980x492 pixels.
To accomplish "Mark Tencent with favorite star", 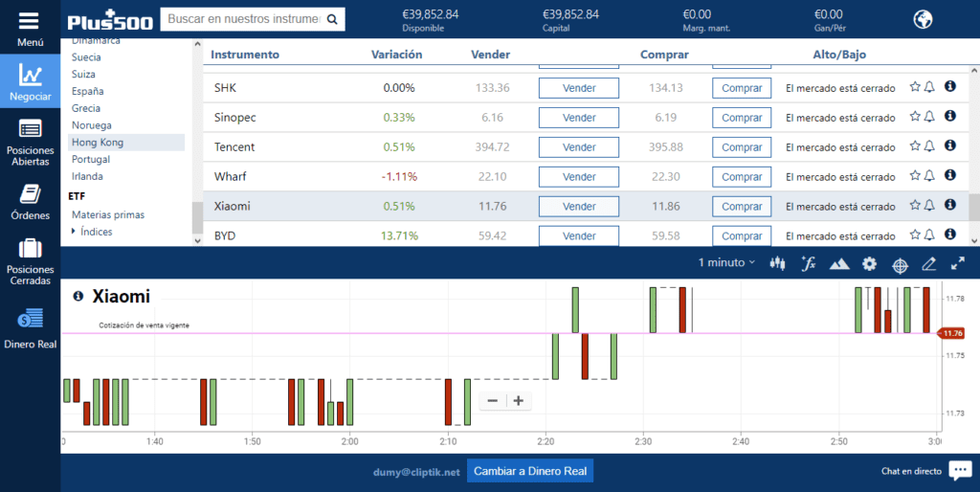I will point(914,145).
